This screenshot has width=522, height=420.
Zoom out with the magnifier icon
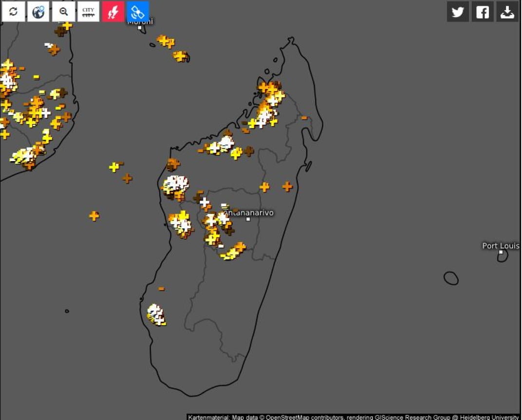pos(63,12)
